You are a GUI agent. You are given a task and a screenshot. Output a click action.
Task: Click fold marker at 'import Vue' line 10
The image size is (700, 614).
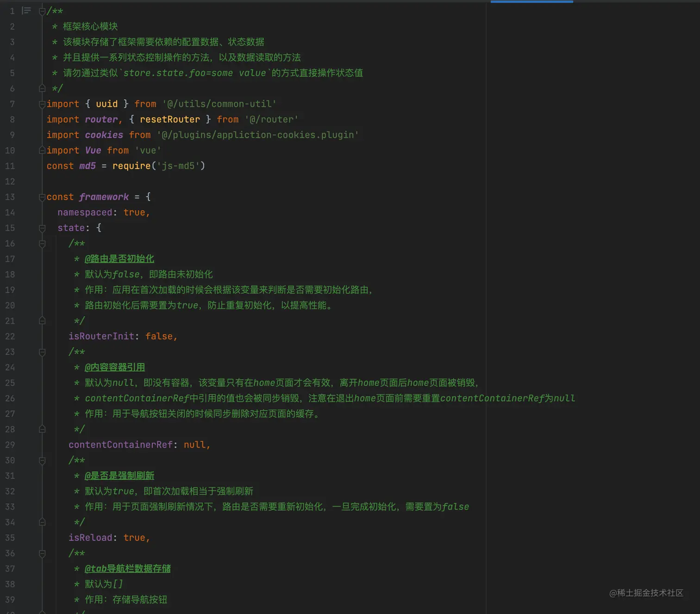[42, 150]
